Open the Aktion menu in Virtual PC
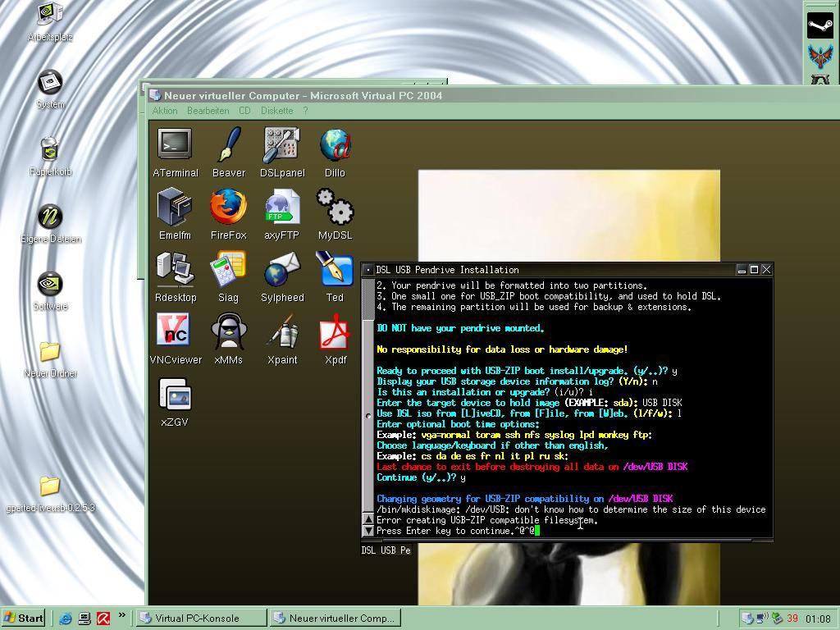The width and height of the screenshot is (840, 630). (164, 111)
